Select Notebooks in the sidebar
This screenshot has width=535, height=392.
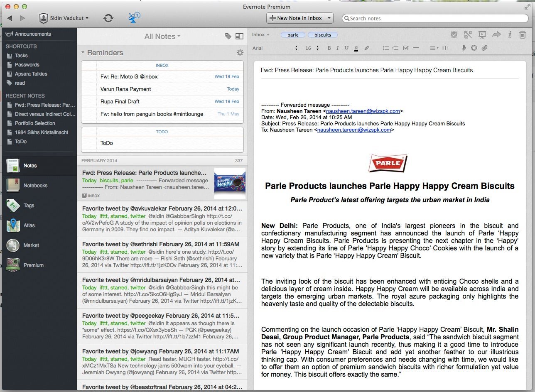(x=39, y=186)
